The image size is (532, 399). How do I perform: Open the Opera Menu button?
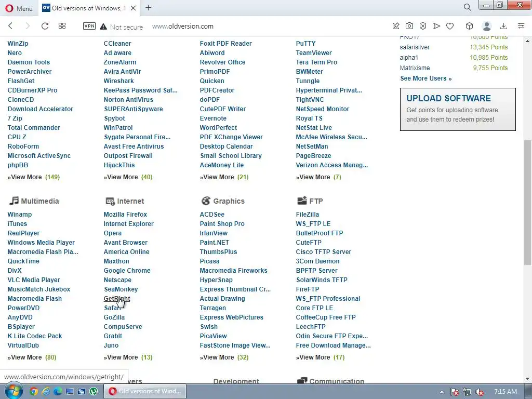click(x=19, y=8)
